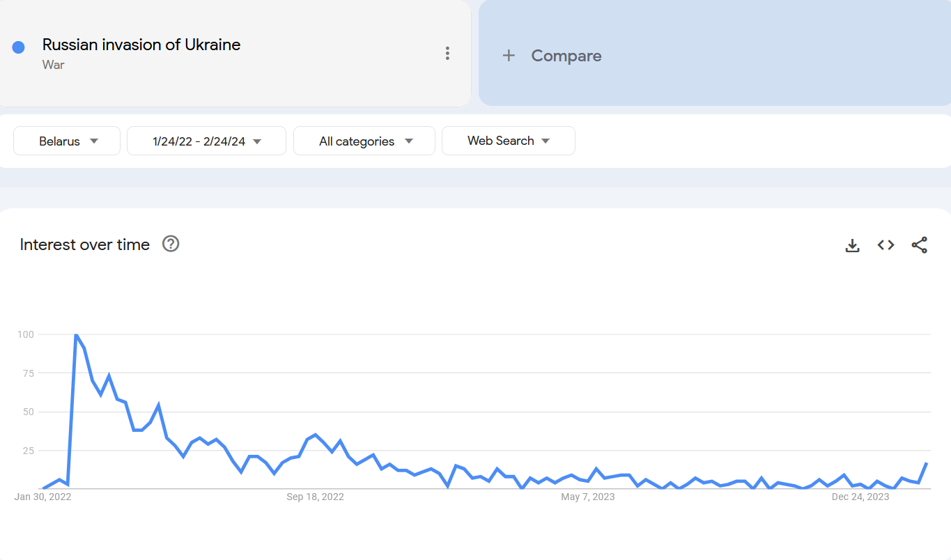
Task: Edit the Russian invasion of Ukraine term
Action: [141, 45]
